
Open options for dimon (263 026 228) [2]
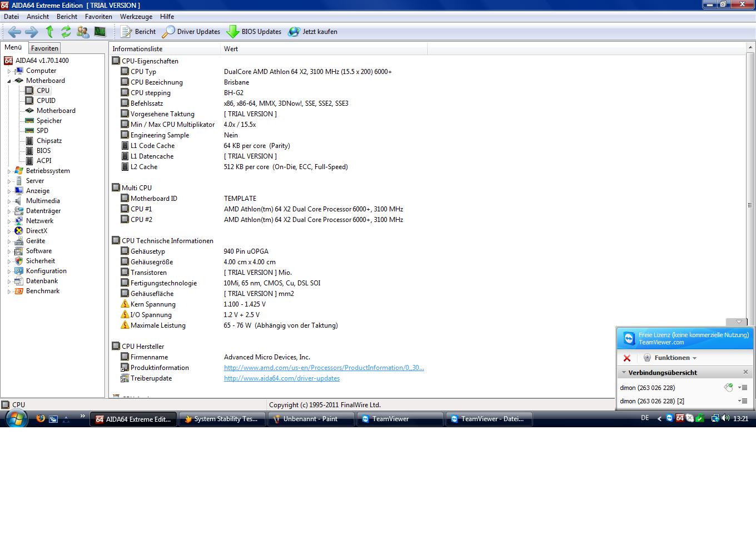[743, 401]
